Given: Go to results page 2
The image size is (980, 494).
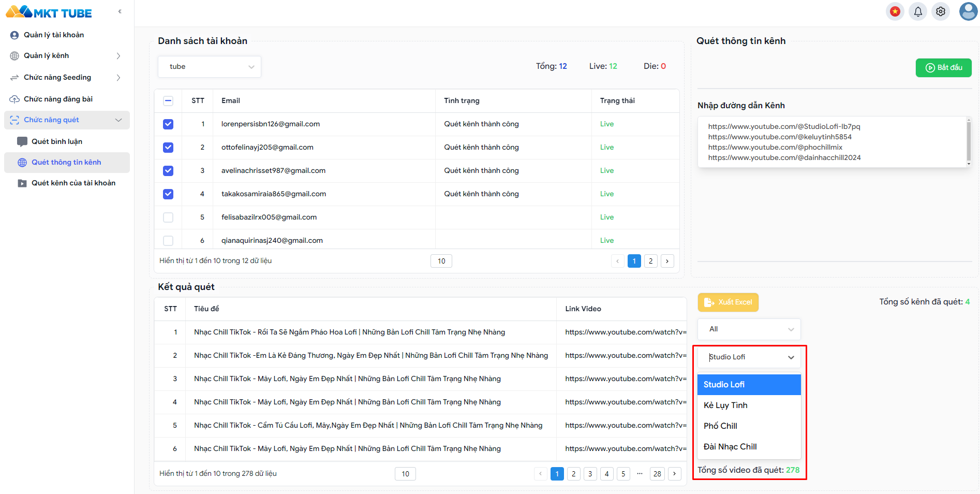Looking at the screenshot, I should [574, 474].
